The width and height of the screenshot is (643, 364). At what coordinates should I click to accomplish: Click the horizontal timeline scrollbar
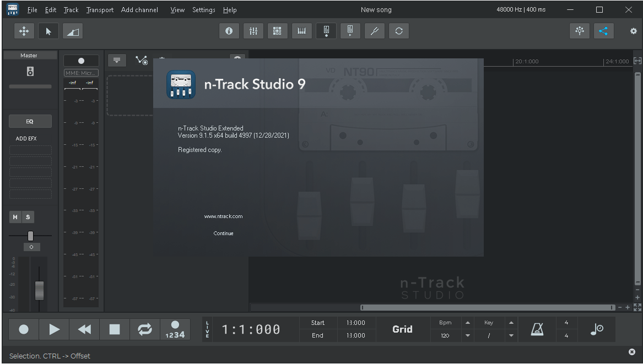tap(488, 307)
